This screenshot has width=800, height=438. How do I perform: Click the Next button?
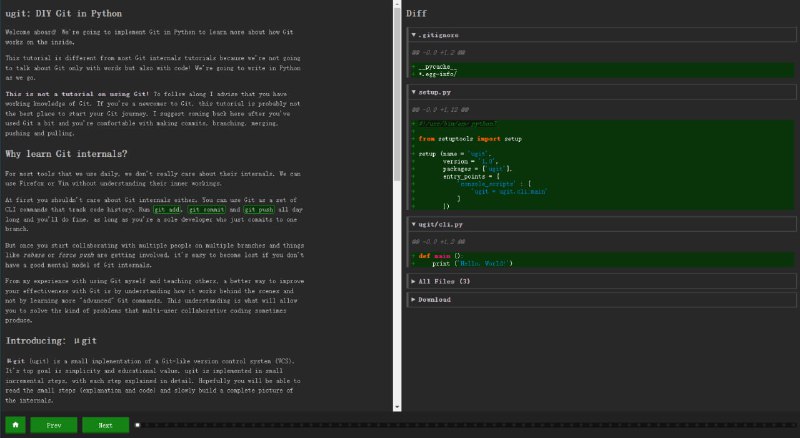(x=106, y=425)
